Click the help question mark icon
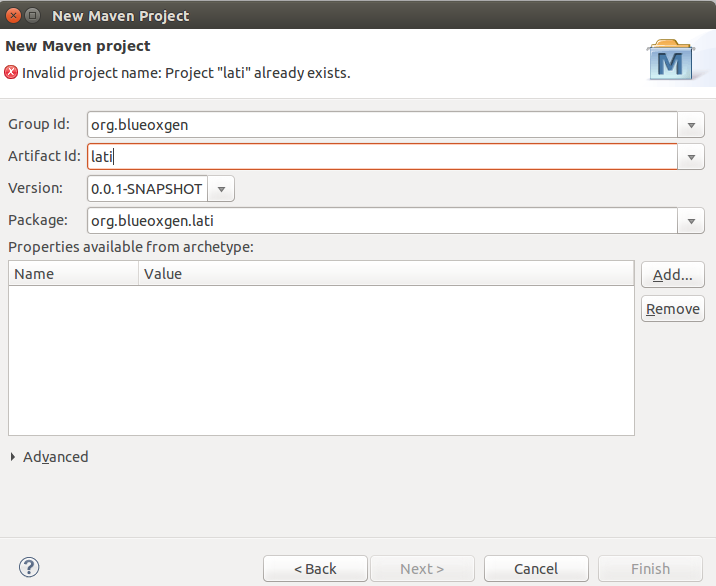This screenshot has height=586, width=716. point(29,568)
